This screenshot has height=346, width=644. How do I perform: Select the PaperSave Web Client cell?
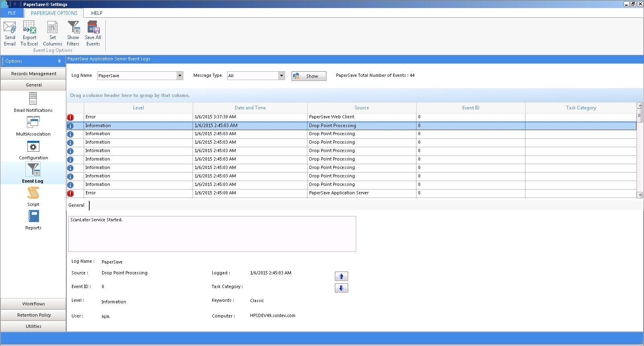362,117
